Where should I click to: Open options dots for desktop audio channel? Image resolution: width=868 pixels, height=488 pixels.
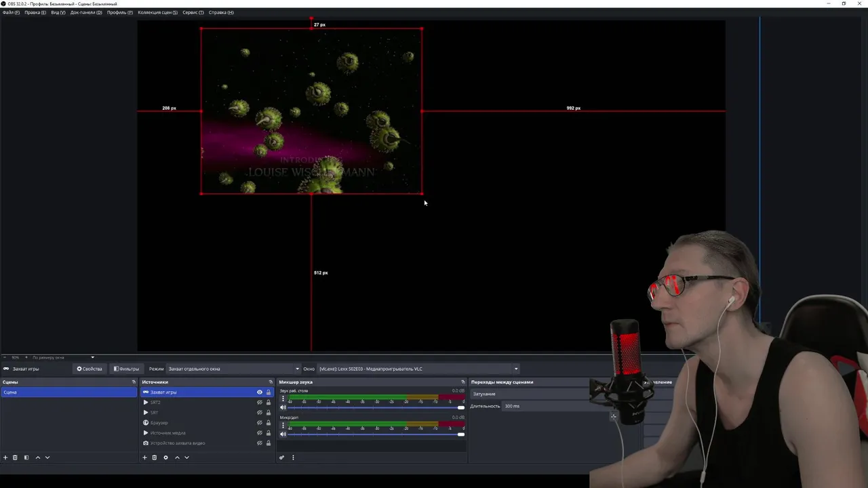283,399
